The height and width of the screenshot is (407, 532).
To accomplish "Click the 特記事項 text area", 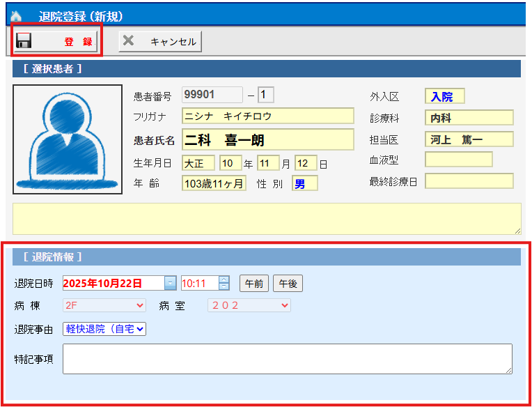I will (x=287, y=358).
